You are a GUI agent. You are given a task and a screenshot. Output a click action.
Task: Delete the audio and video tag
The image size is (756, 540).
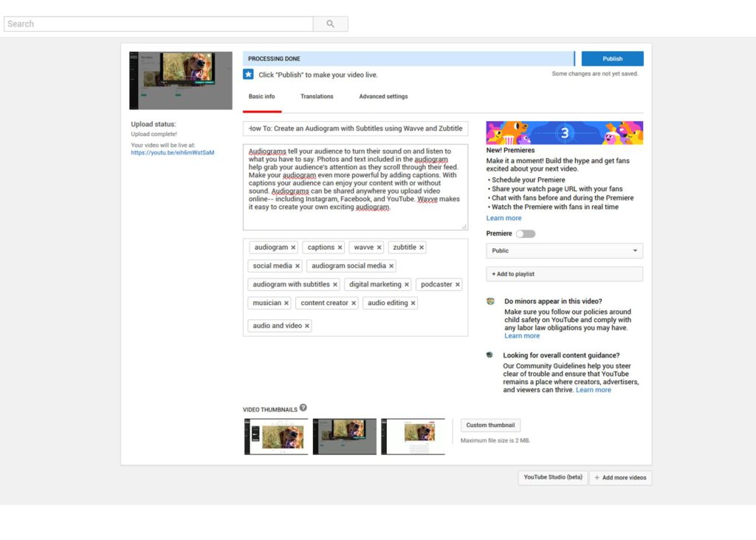coord(307,326)
